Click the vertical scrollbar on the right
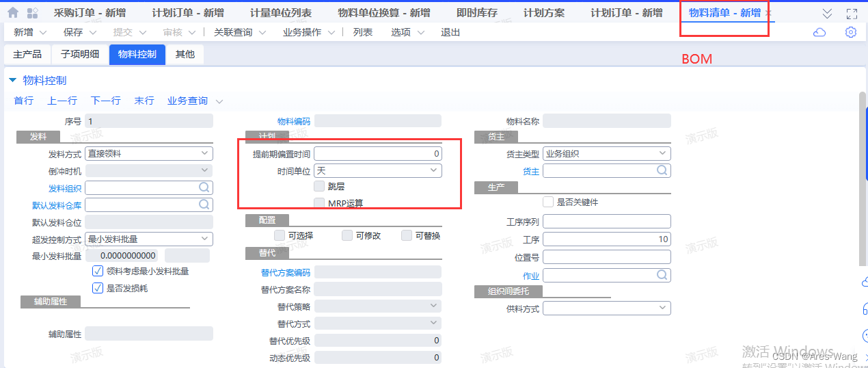The width and height of the screenshot is (868, 368). coord(863,178)
